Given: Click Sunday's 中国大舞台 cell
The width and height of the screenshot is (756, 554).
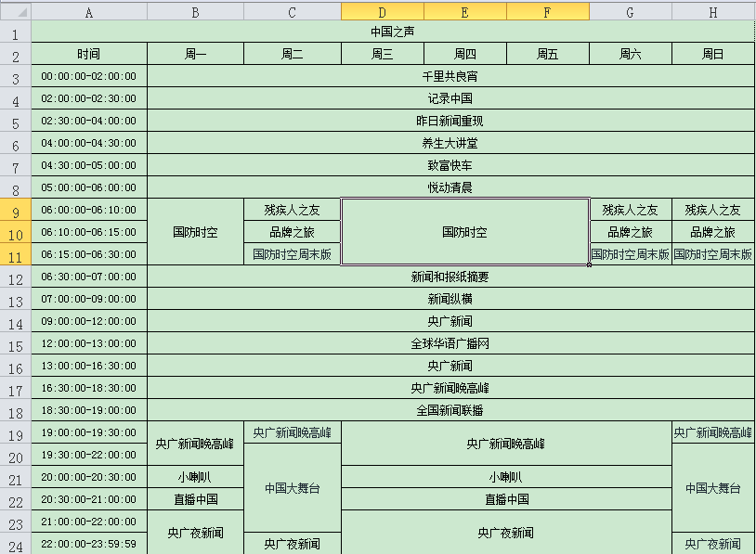Looking at the screenshot, I should point(713,488).
